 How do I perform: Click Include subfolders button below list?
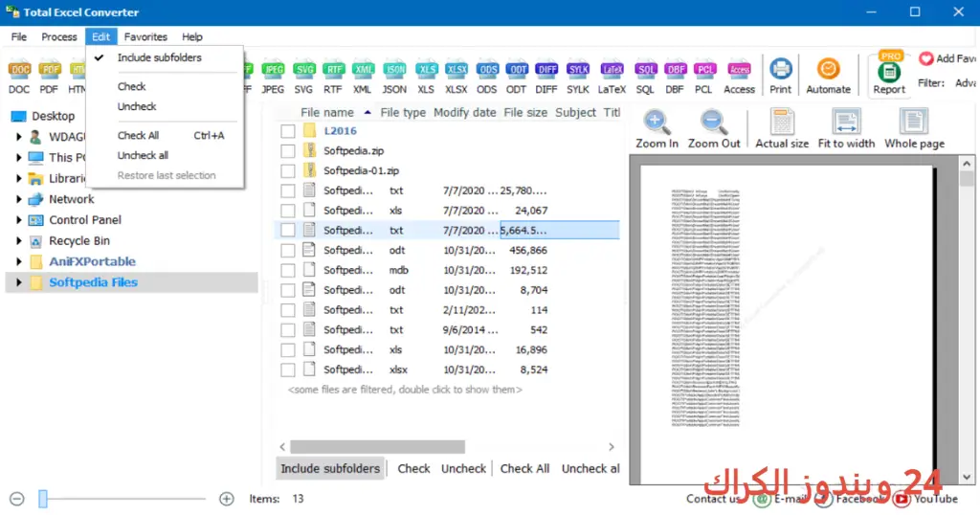pos(330,469)
